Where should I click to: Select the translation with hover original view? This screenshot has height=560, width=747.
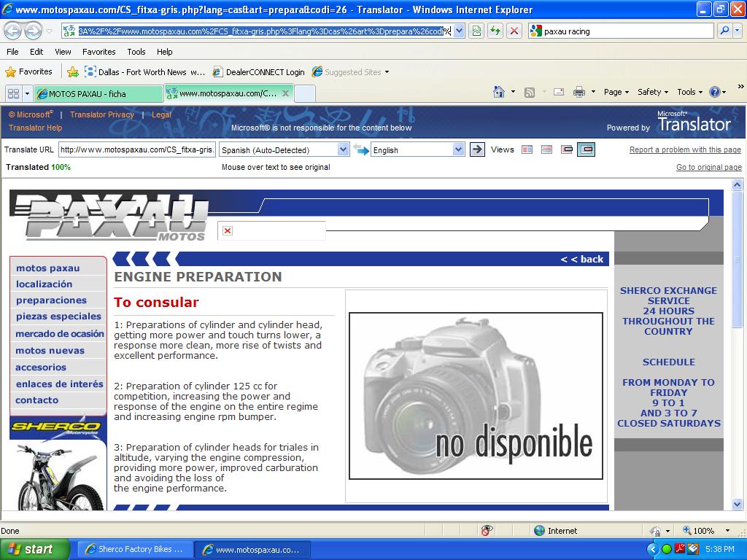click(586, 149)
